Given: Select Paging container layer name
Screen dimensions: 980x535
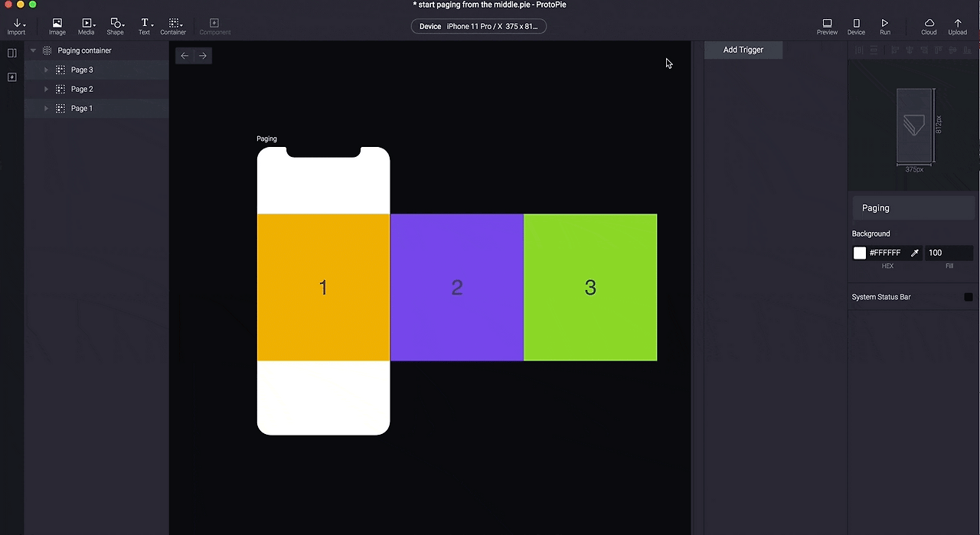Looking at the screenshot, I should 84,51.
